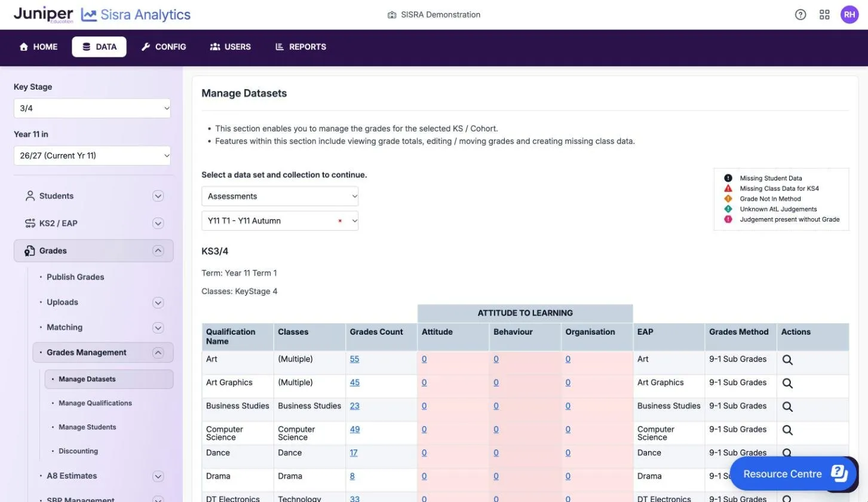
Task: Open the help question mark icon
Action: 800,15
